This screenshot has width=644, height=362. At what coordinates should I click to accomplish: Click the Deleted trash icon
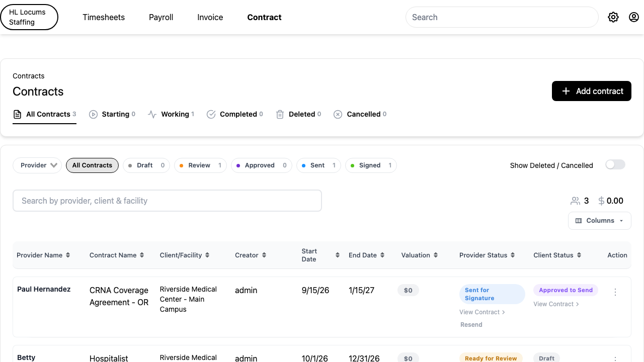[280, 114]
